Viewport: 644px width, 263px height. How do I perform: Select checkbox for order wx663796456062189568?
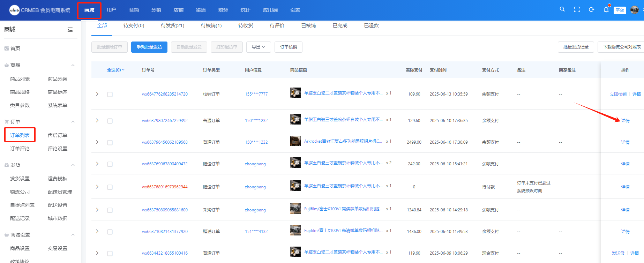(110, 143)
